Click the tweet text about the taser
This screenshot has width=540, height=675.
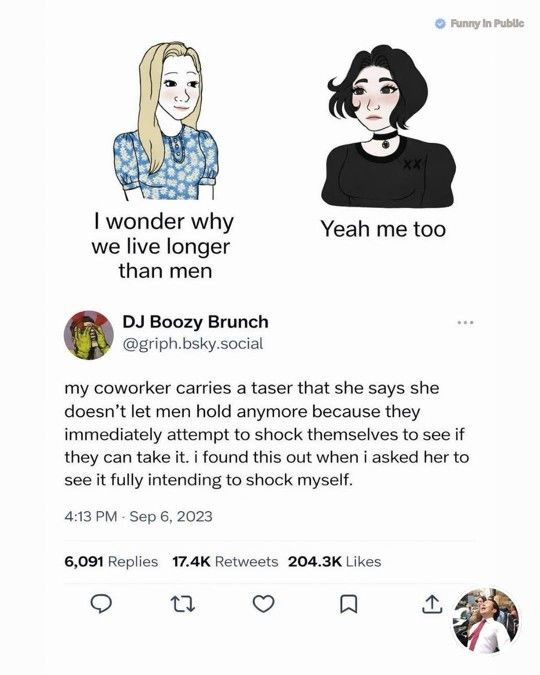point(267,434)
